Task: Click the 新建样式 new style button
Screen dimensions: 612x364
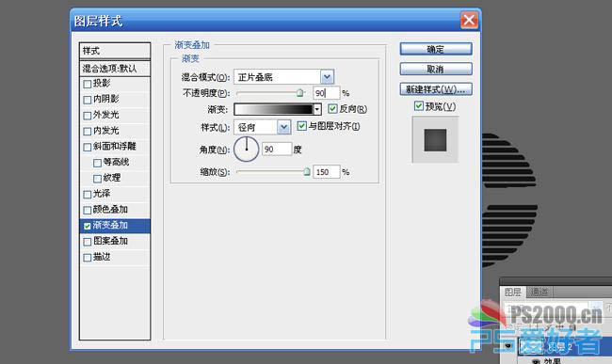Action: [x=436, y=89]
